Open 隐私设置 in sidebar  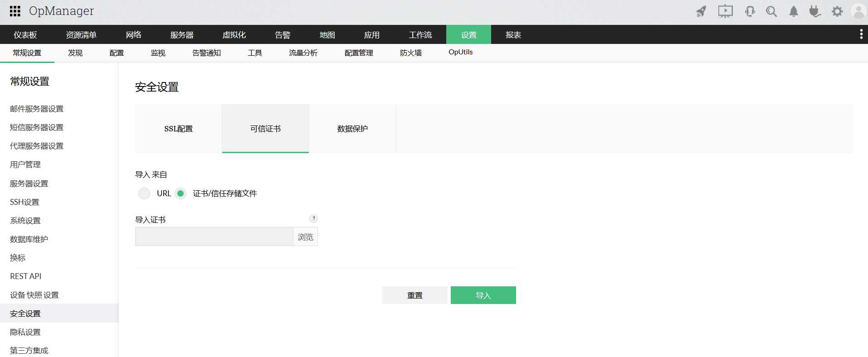pyautogui.click(x=25, y=332)
